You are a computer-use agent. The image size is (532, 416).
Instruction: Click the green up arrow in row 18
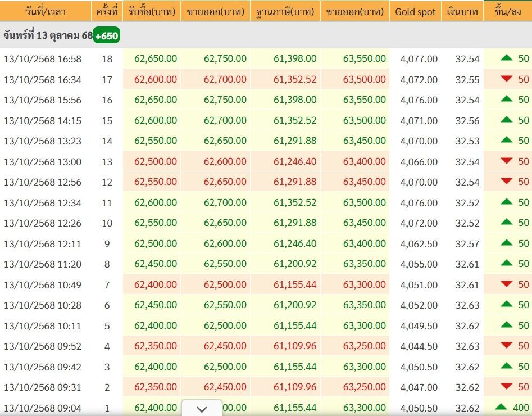pos(507,58)
